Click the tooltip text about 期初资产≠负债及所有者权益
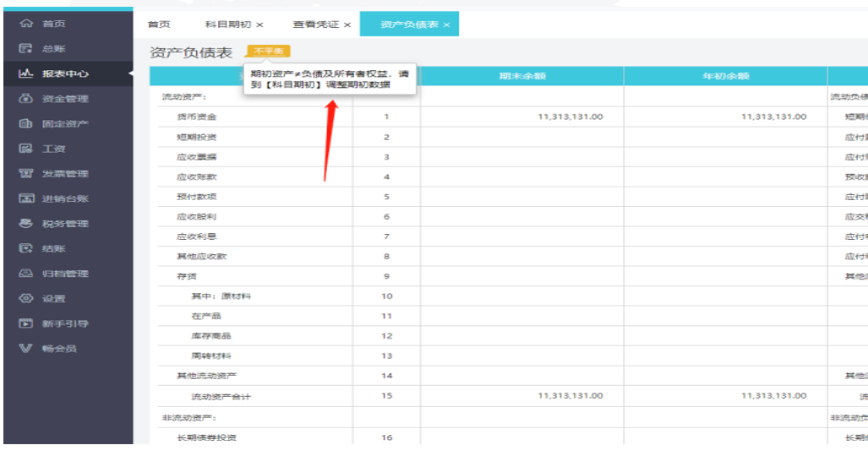Image resolution: width=868 pixels, height=456 pixels. point(330,79)
